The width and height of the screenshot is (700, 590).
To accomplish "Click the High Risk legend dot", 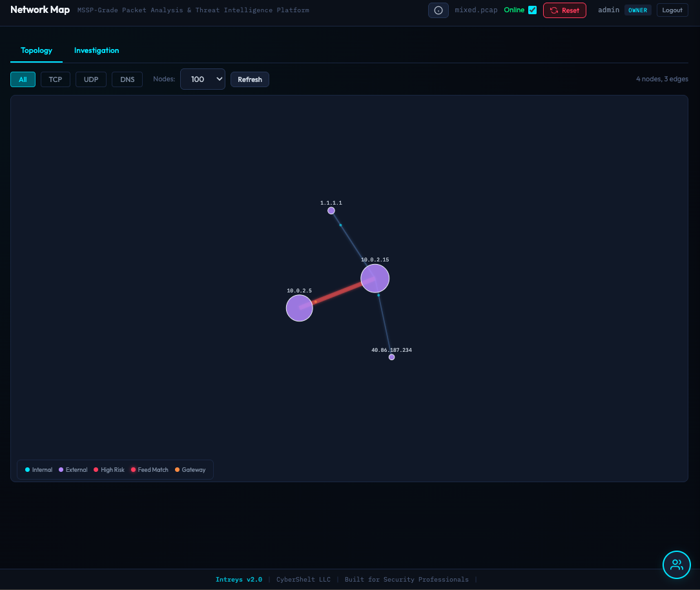I will (95, 469).
